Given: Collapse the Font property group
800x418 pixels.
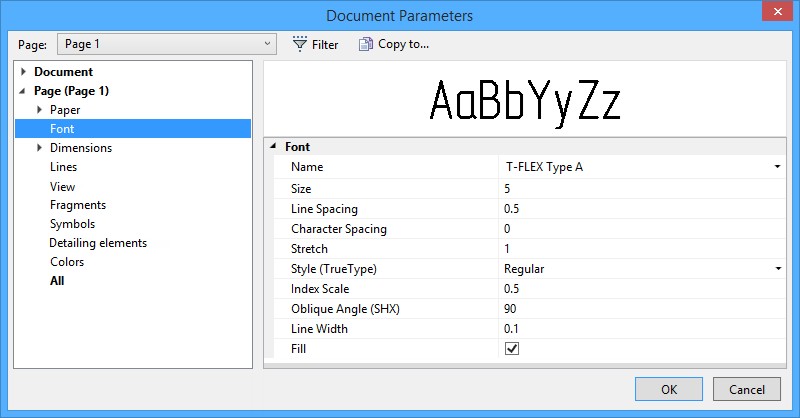Looking at the screenshot, I should point(273,147).
